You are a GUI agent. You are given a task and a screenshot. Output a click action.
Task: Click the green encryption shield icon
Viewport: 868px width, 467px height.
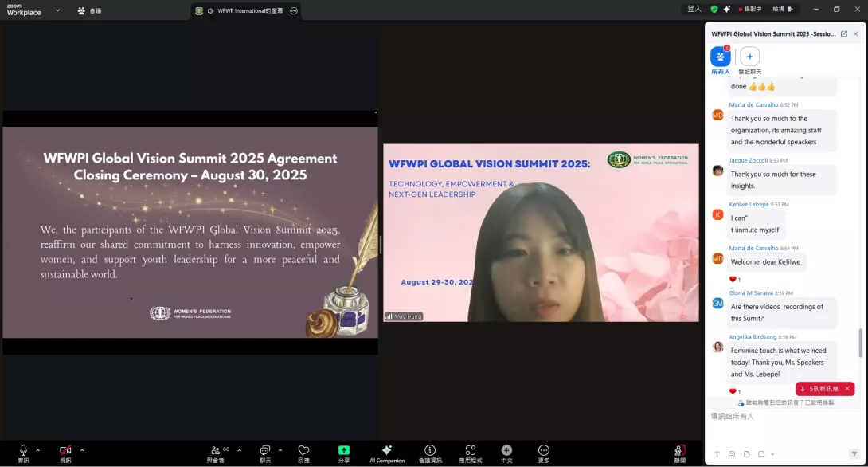coord(714,9)
